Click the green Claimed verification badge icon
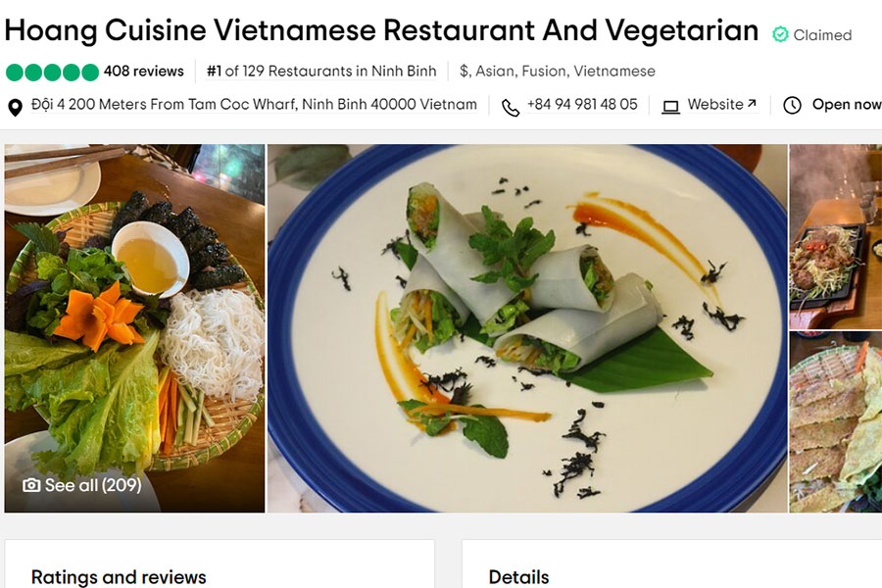Viewport: 882px width, 588px height. tap(780, 35)
